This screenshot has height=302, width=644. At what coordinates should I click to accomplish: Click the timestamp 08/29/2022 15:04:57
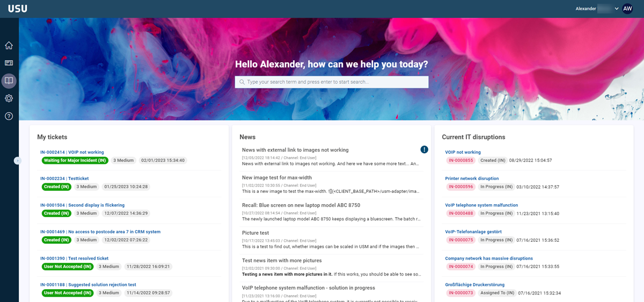pos(531,160)
